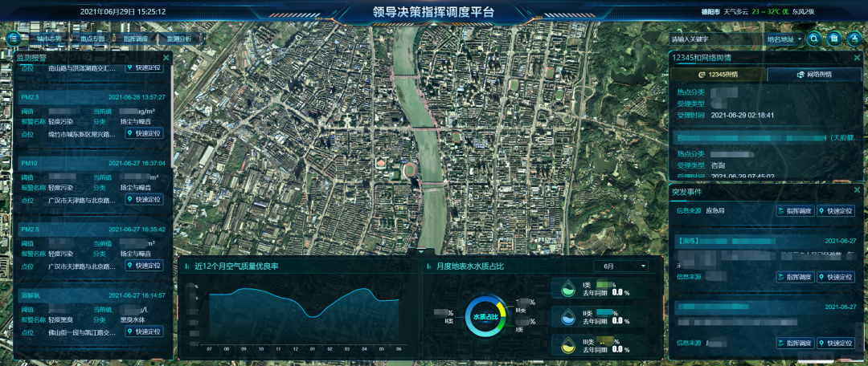The width and height of the screenshot is (868, 366).
Task: Click the clear brush icon at top right
Action: click(853, 38)
